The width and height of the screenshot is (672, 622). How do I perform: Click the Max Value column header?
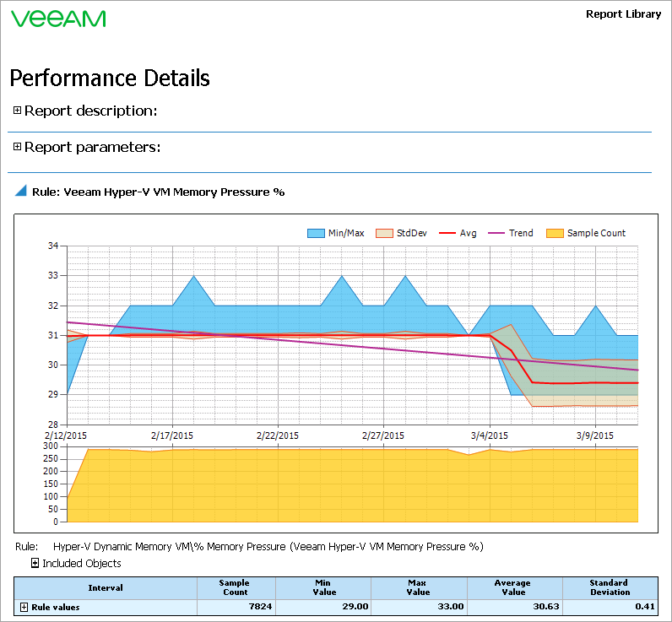point(418,587)
